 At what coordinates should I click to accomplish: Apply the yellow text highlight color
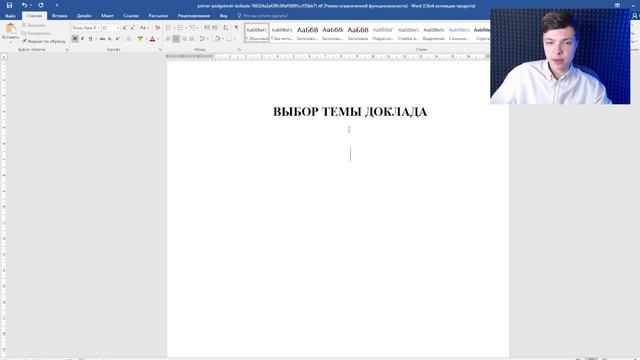coord(140,39)
